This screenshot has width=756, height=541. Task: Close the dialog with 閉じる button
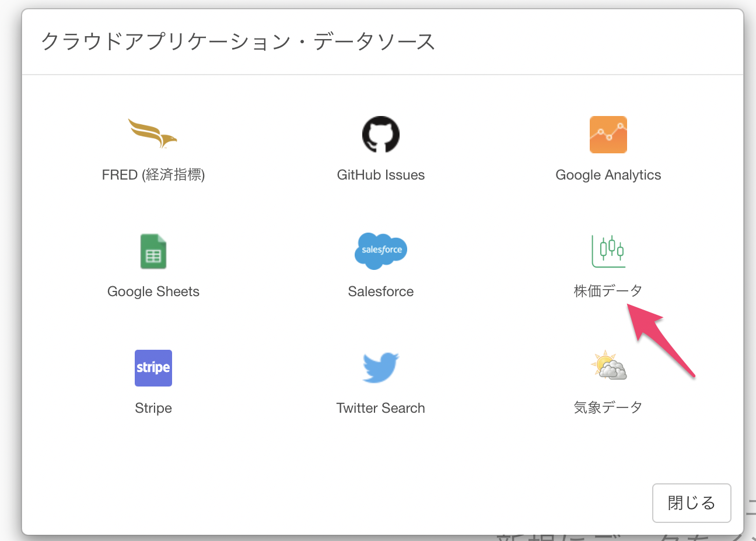click(x=692, y=503)
